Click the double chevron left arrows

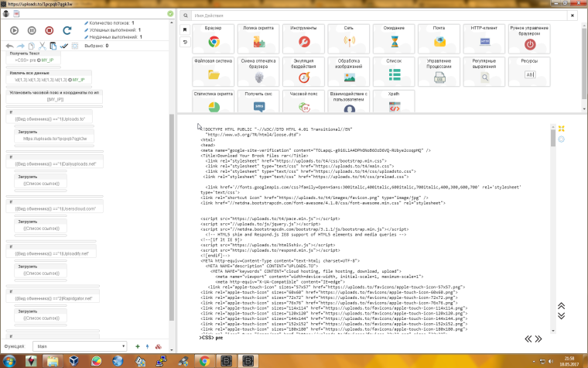(529, 339)
